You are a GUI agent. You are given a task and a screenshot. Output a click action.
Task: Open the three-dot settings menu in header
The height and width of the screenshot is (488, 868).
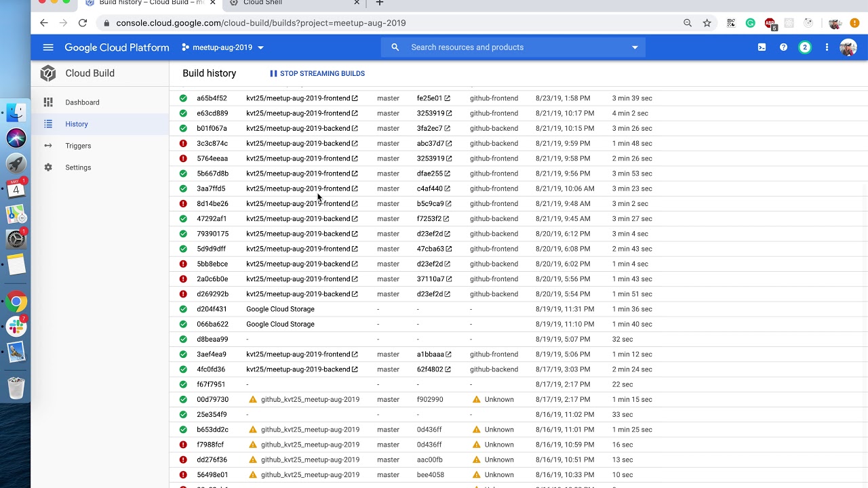[827, 47]
